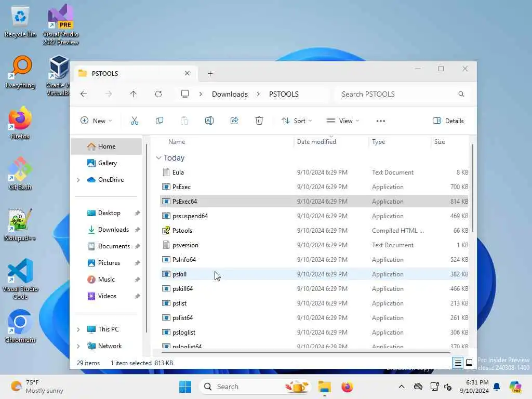Refresh the PSTOOLS folder view

click(x=158, y=94)
